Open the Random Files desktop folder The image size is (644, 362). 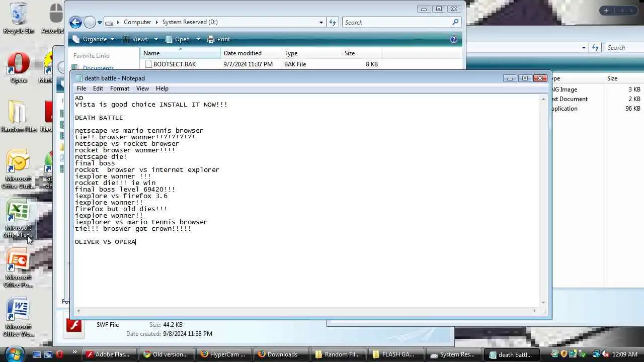(19, 117)
